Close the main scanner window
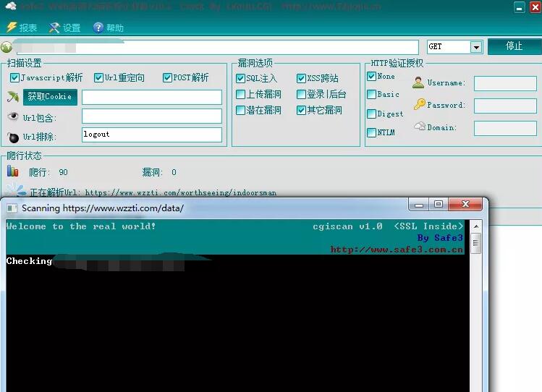 coord(535,7)
